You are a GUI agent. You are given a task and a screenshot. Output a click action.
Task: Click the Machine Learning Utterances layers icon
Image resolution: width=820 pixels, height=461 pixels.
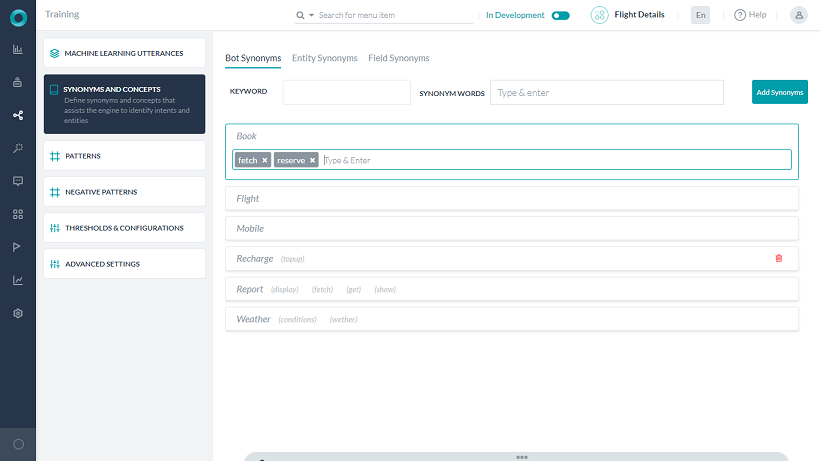(x=54, y=53)
